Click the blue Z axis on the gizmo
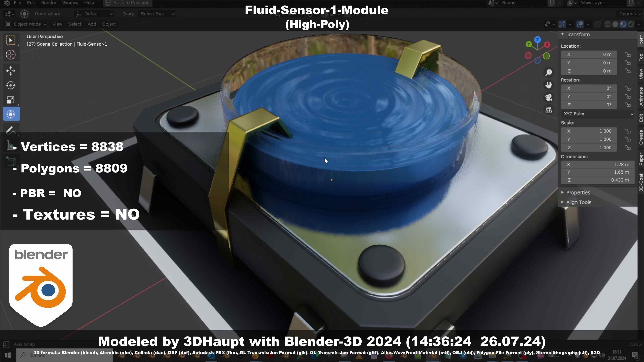 pyautogui.click(x=538, y=40)
